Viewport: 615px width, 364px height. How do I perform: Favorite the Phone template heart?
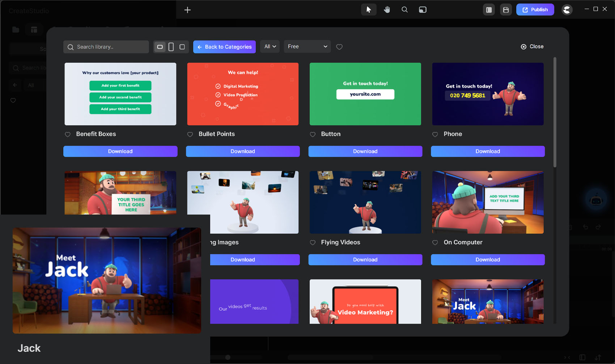(x=435, y=134)
